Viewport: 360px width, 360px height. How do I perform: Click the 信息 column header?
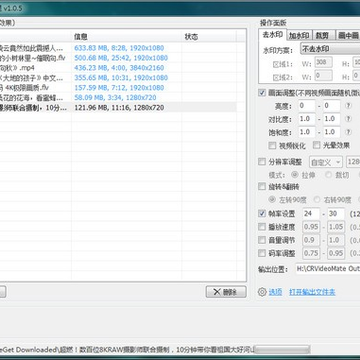127,37
